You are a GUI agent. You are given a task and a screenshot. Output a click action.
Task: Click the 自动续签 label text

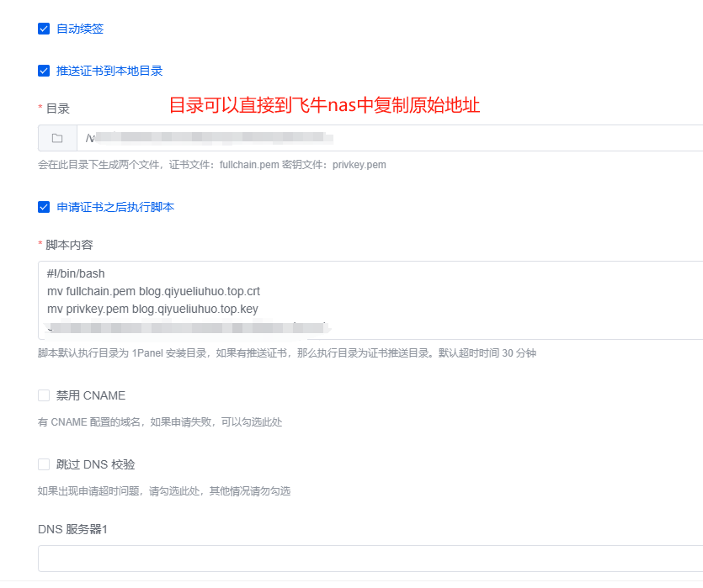coord(80,29)
